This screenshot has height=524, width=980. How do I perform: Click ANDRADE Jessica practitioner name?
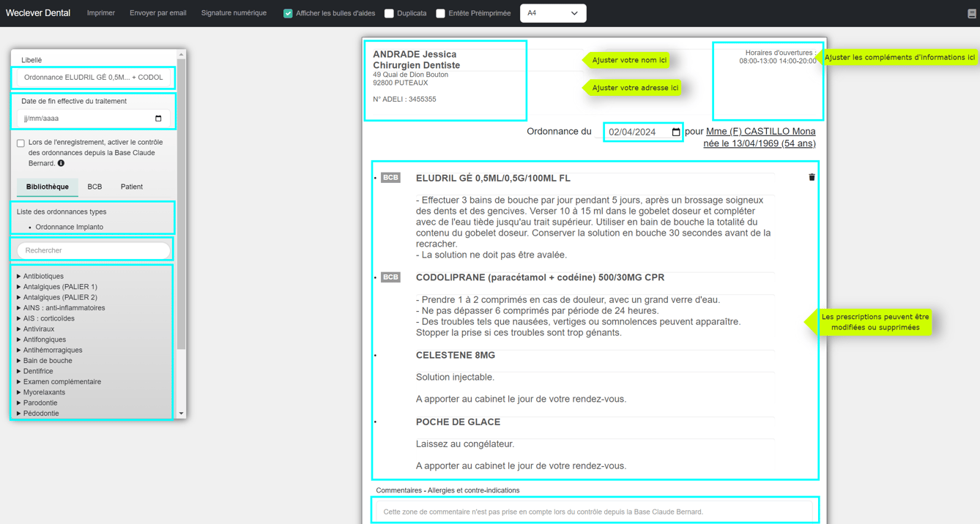click(x=415, y=54)
